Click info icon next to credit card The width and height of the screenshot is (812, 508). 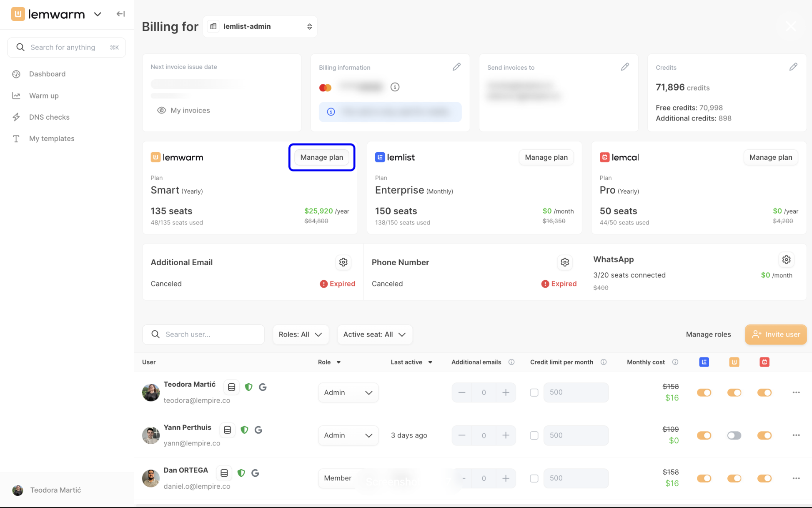tap(395, 87)
